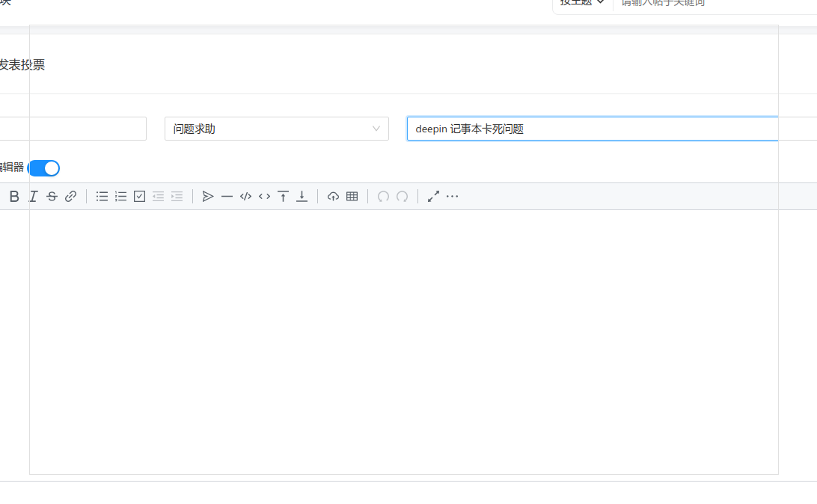The width and height of the screenshot is (817, 504).
Task: Insert an unordered bullet list
Action: coord(102,196)
